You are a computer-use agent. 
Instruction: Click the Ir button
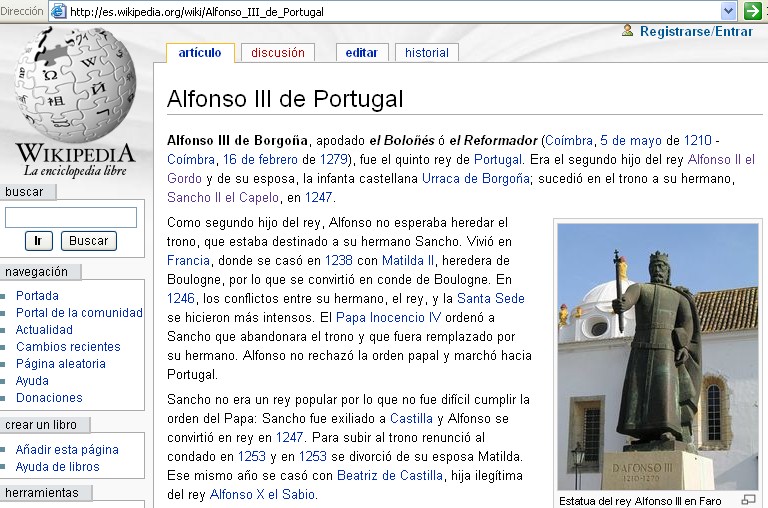(38, 241)
